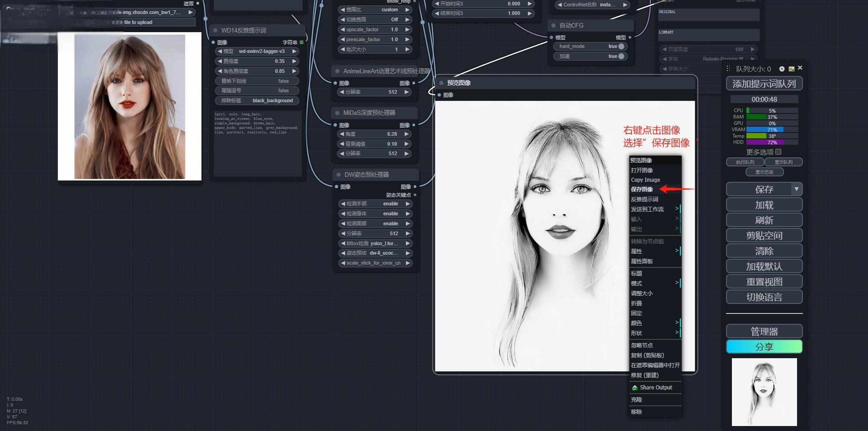The image size is (868, 431).
Task: Click the 添加提示词队列 button
Action: click(764, 84)
